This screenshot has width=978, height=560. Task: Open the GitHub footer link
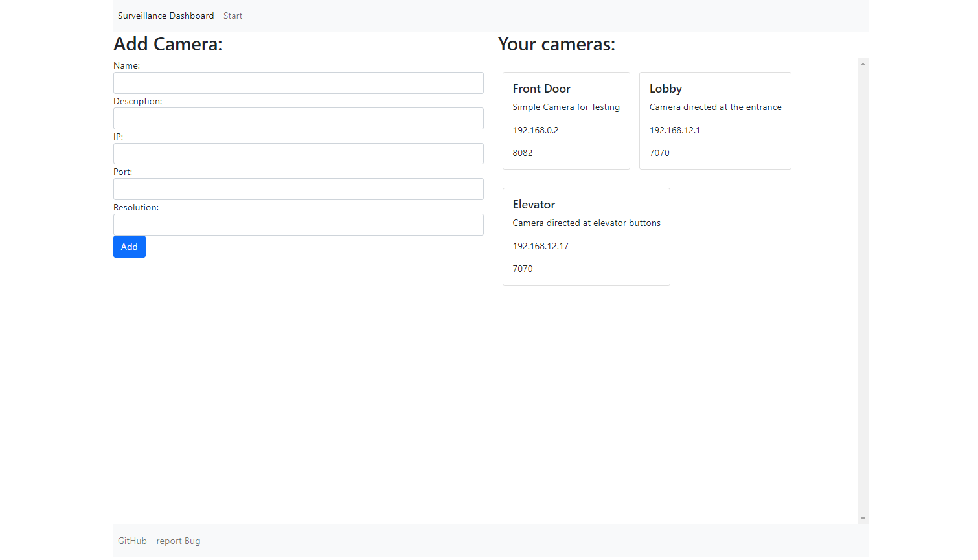click(x=132, y=541)
